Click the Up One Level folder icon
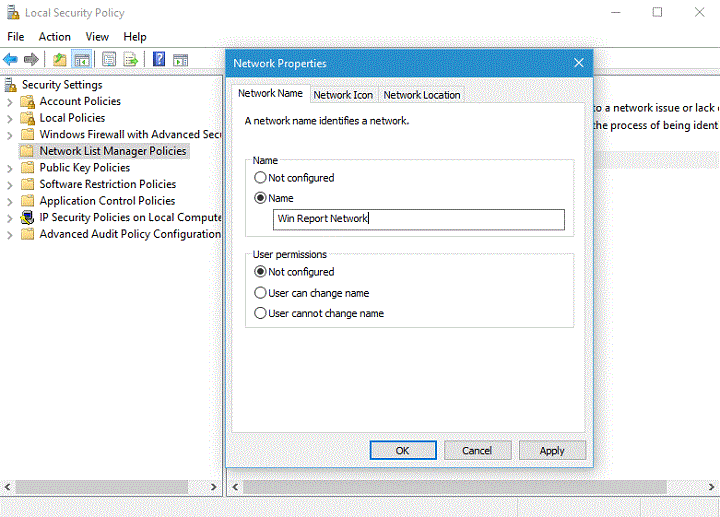 (x=60, y=59)
